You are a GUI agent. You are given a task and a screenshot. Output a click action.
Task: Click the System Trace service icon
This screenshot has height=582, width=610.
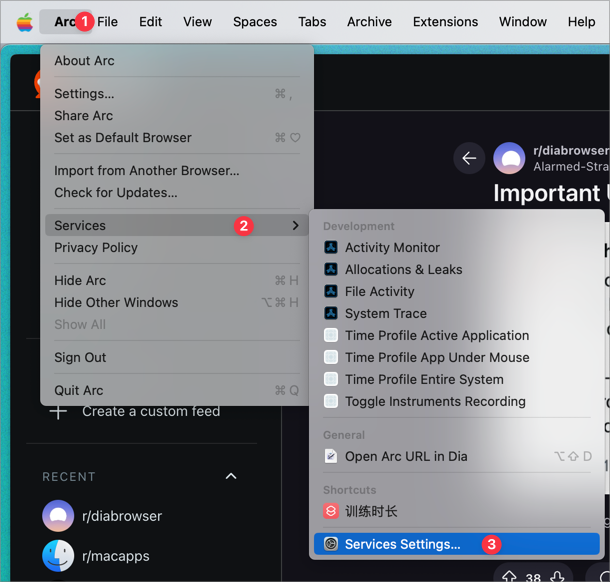(331, 313)
